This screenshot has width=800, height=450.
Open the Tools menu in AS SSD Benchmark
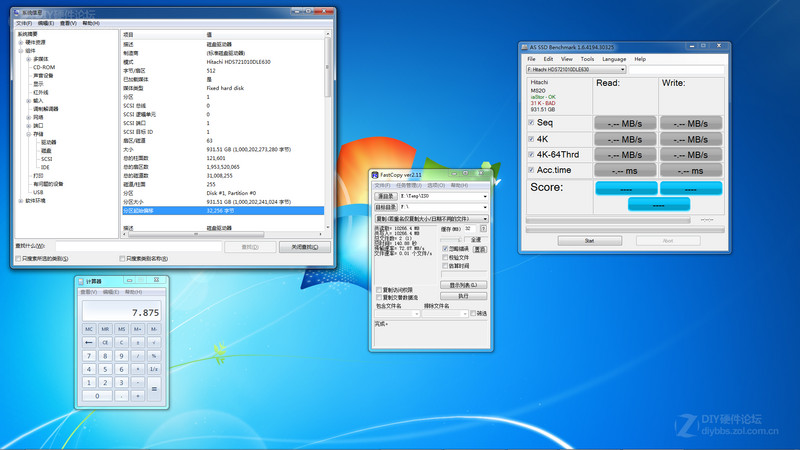coord(587,59)
